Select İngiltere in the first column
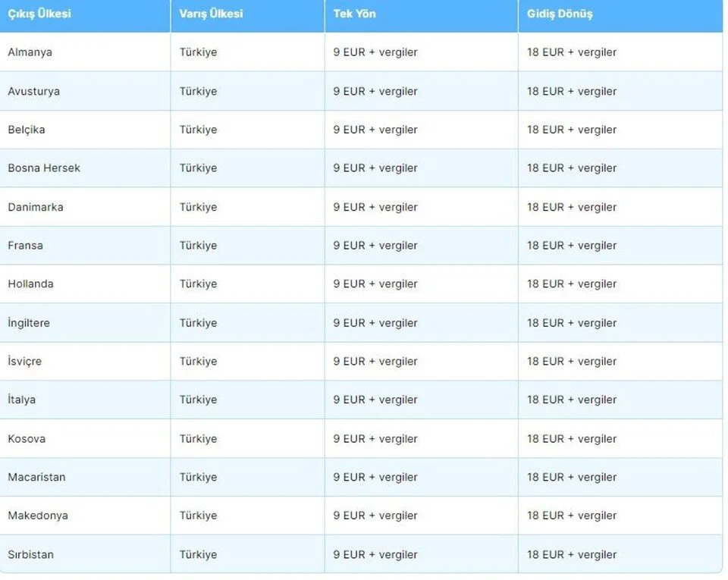This screenshot has width=728, height=580. (x=29, y=323)
